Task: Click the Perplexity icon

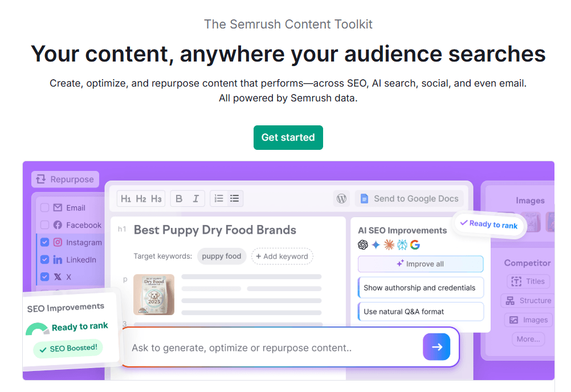Action: 402,245
